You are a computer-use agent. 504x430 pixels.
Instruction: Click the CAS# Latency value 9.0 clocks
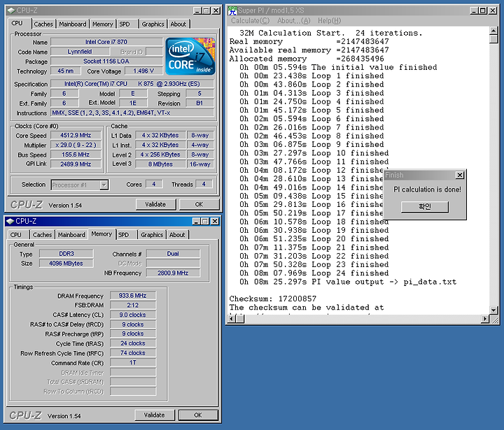point(133,315)
